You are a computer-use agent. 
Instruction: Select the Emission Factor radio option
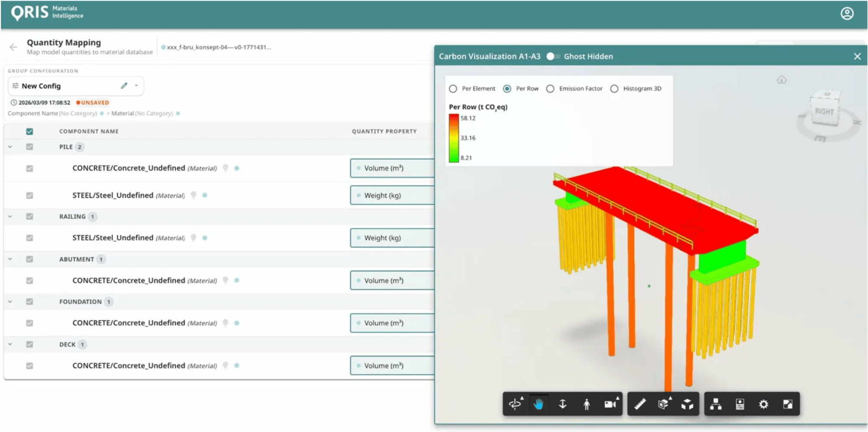550,89
